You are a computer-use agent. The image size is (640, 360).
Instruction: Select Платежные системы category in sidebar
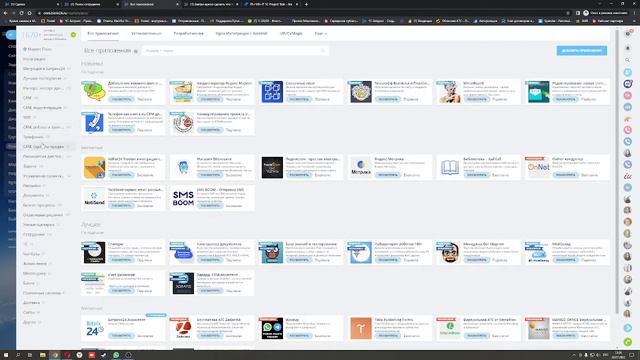pos(42,293)
